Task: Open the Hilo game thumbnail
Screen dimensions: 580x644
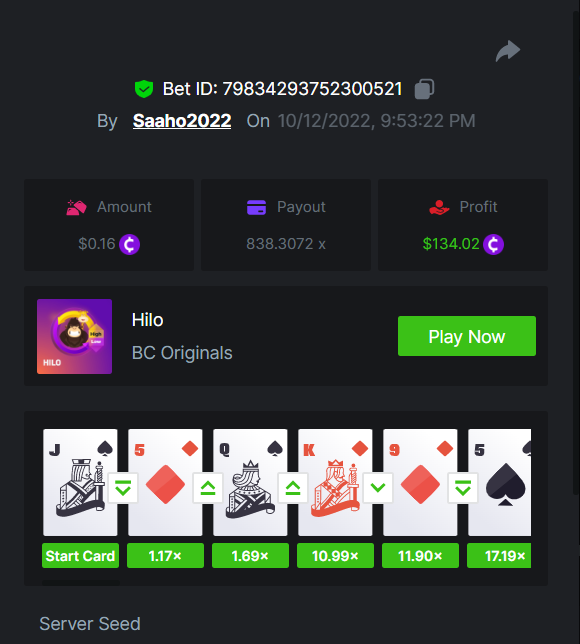Action: (x=74, y=336)
